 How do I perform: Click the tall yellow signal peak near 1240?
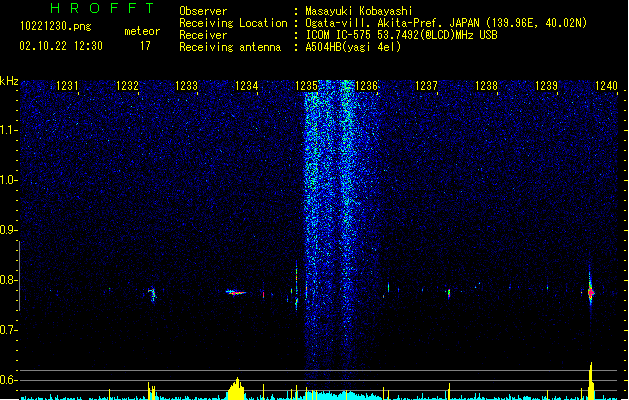(x=591, y=380)
